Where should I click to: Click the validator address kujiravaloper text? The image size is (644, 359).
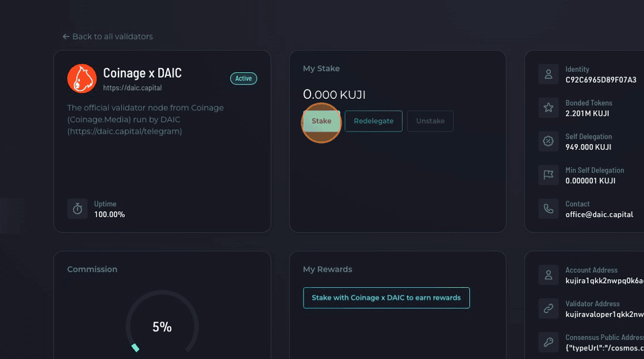tap(604, 314)
